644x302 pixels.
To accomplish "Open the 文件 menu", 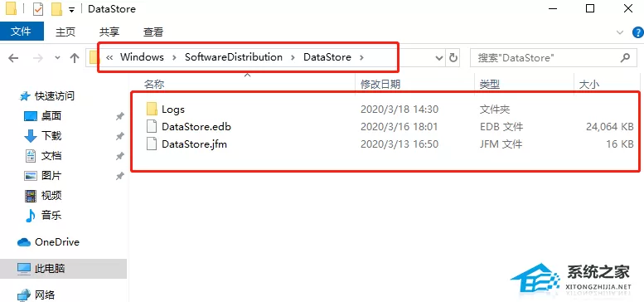I will click(x=22, y=32).
